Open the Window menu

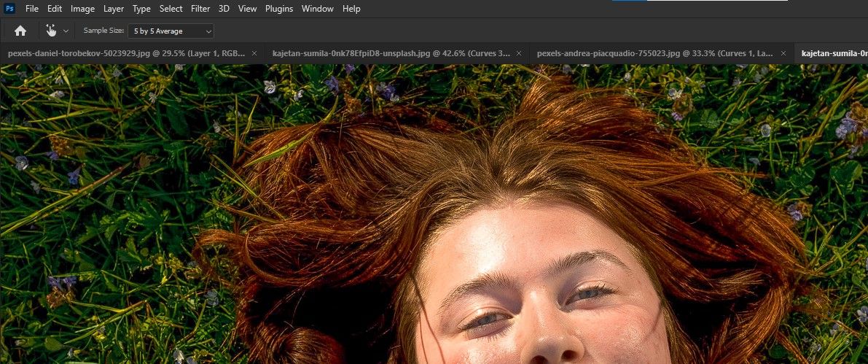317,9
